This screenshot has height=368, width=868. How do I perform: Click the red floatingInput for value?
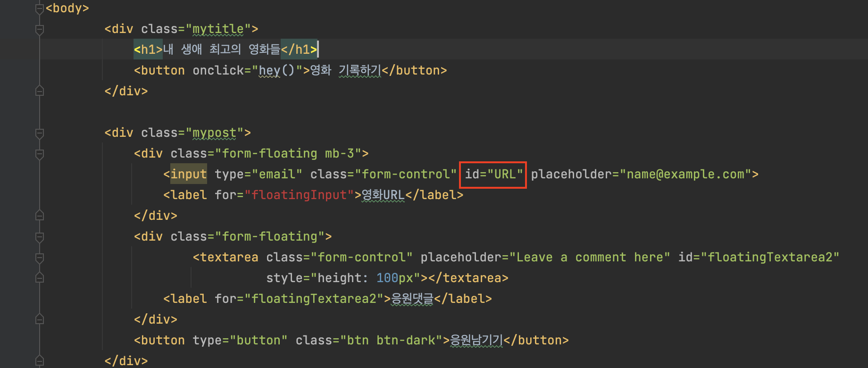point(299,195)
